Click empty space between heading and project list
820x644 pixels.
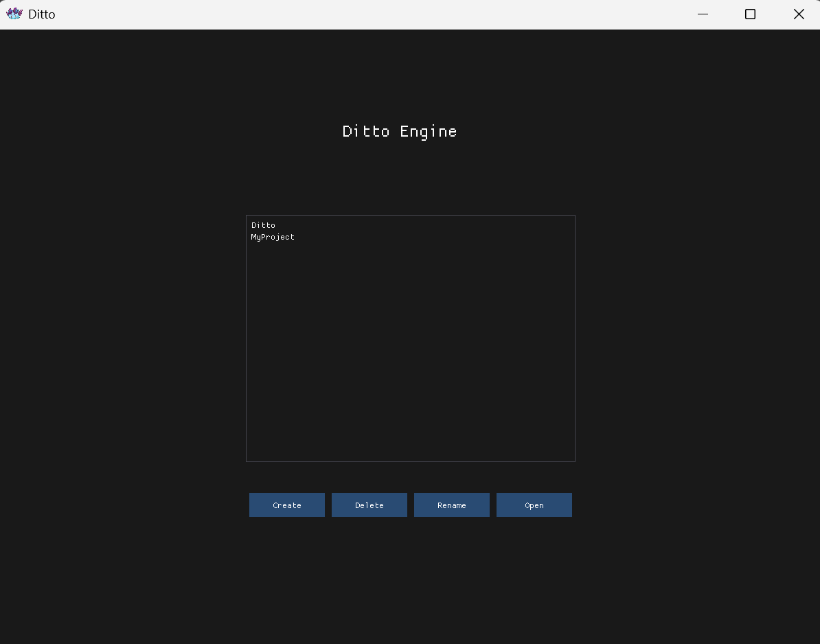pos(411,178)
